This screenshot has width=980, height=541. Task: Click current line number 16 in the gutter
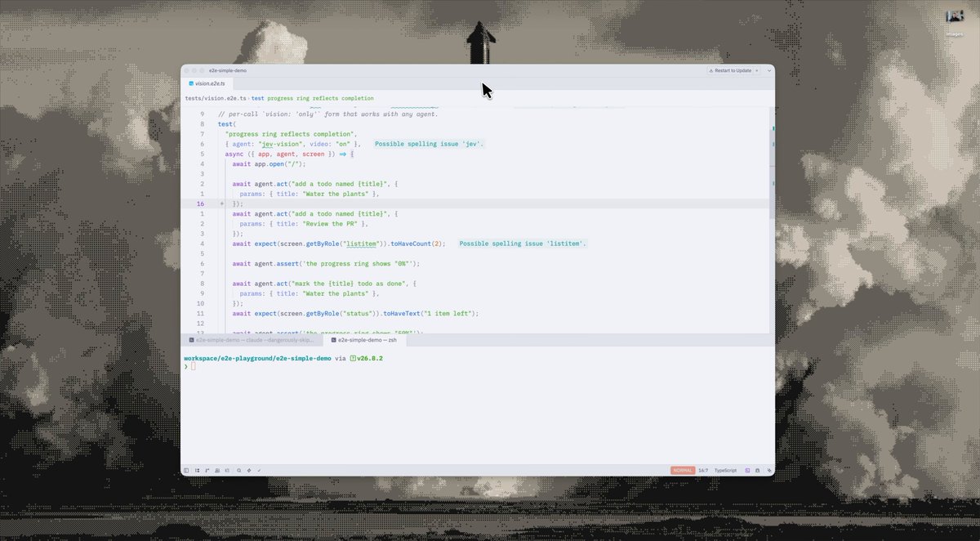pos(200,203)
